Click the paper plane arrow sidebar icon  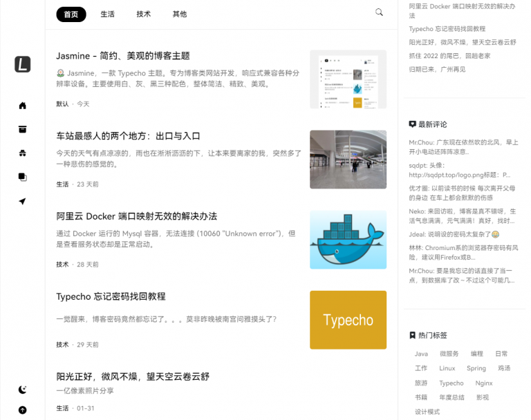pos(22,201)
